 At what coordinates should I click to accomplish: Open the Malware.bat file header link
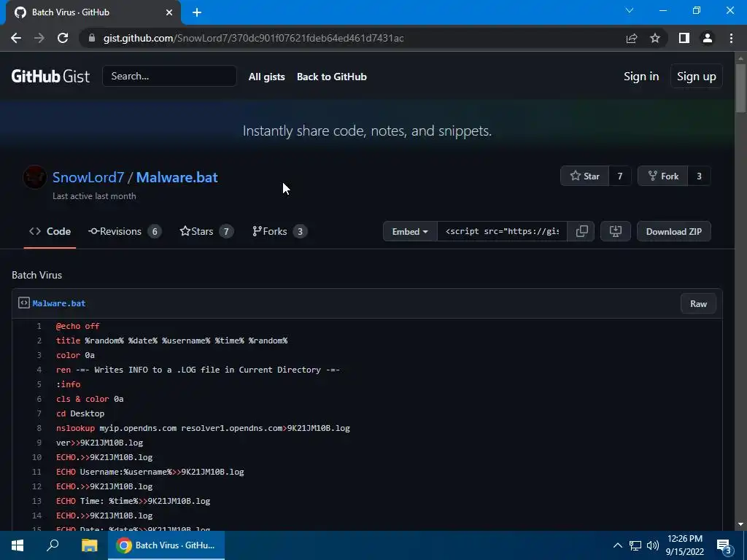(59, 303)
